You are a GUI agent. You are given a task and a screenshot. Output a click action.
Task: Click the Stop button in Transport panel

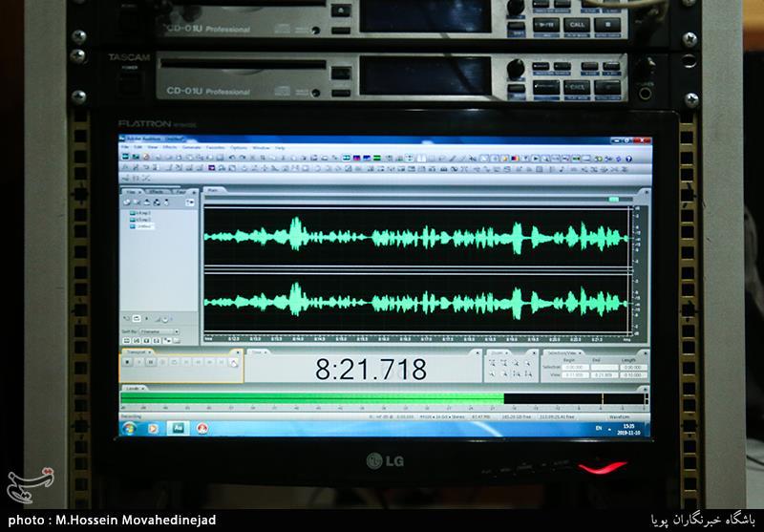[x=127, y=363]
